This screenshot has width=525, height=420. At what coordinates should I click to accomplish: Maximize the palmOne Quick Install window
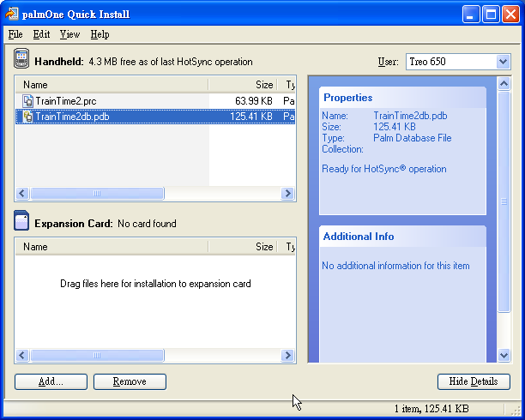pyautogui.click(x=491, y=14)
